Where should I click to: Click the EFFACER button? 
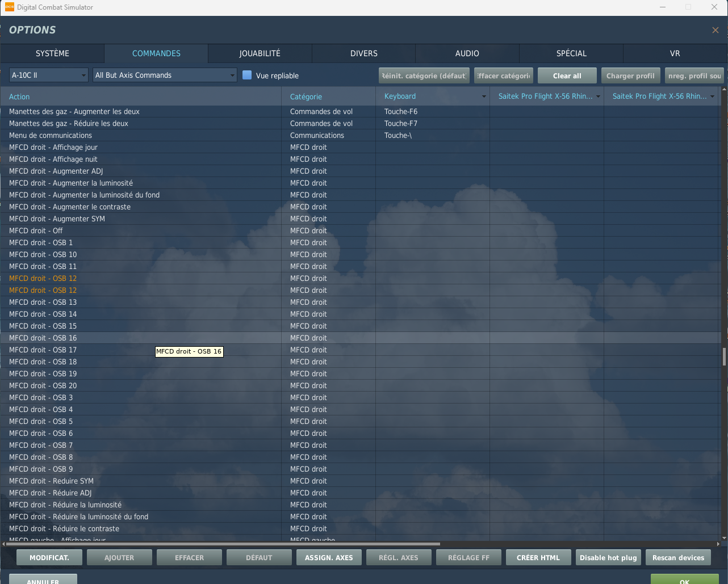[189, 557]
